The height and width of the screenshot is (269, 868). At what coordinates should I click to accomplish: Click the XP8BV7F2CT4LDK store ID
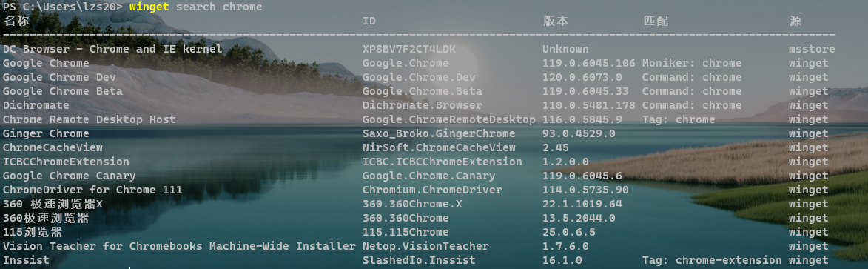click(408, 50)
